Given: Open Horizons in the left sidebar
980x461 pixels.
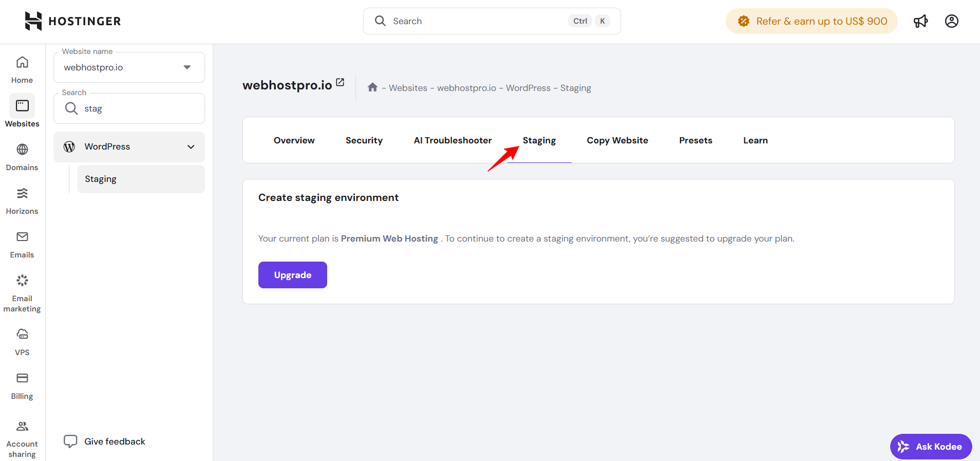Looking at the screenshot, I should click(x=22, y=201).
